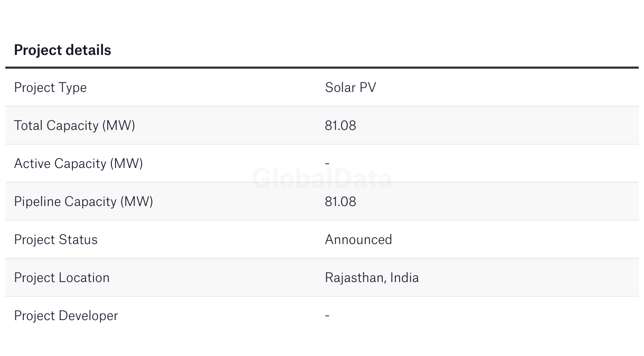Click the word Solar in Project Type value

pos(340,88)
